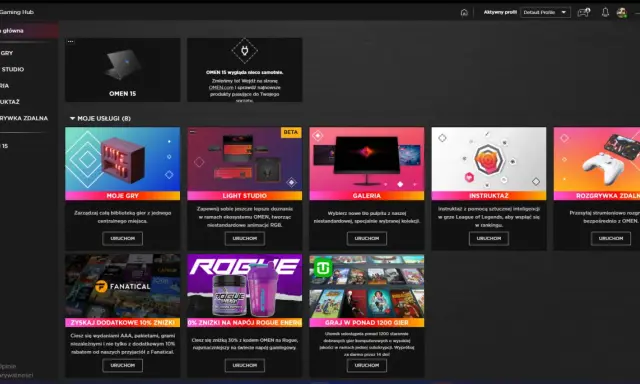
Task: Click the small menu icon on Light Studio tile
Action: pos(193,131)
